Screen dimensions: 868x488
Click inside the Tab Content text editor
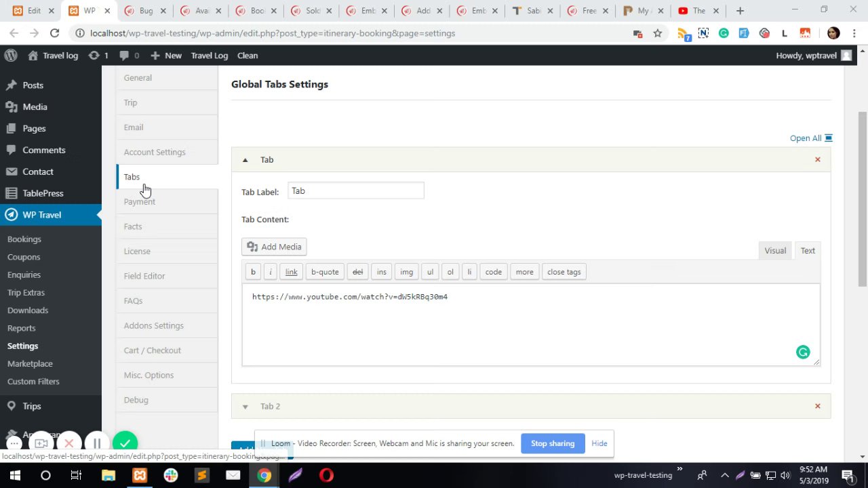click(531, 325)
